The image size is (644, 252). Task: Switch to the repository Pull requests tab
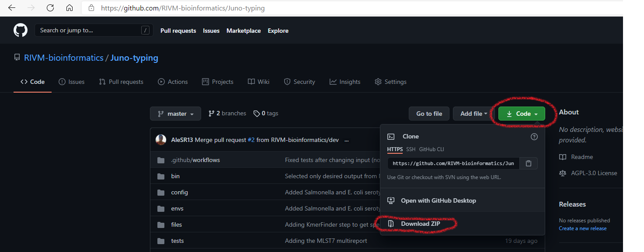click(121, 82)
